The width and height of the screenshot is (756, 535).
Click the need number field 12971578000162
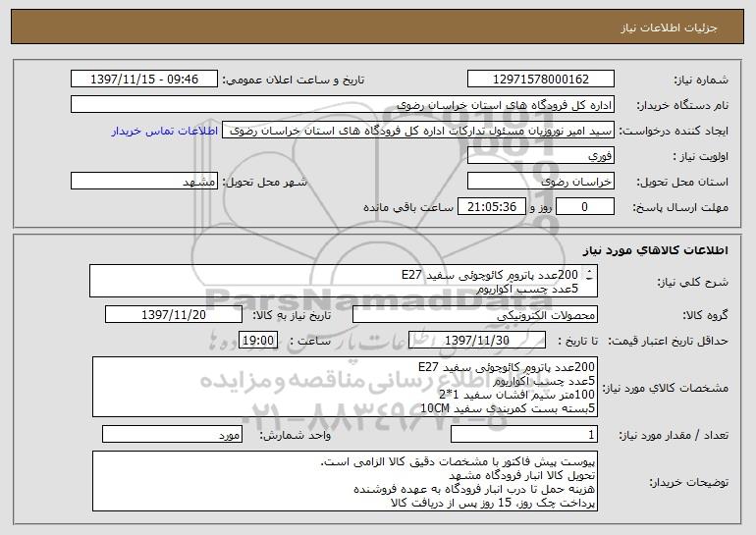(540, 80)
